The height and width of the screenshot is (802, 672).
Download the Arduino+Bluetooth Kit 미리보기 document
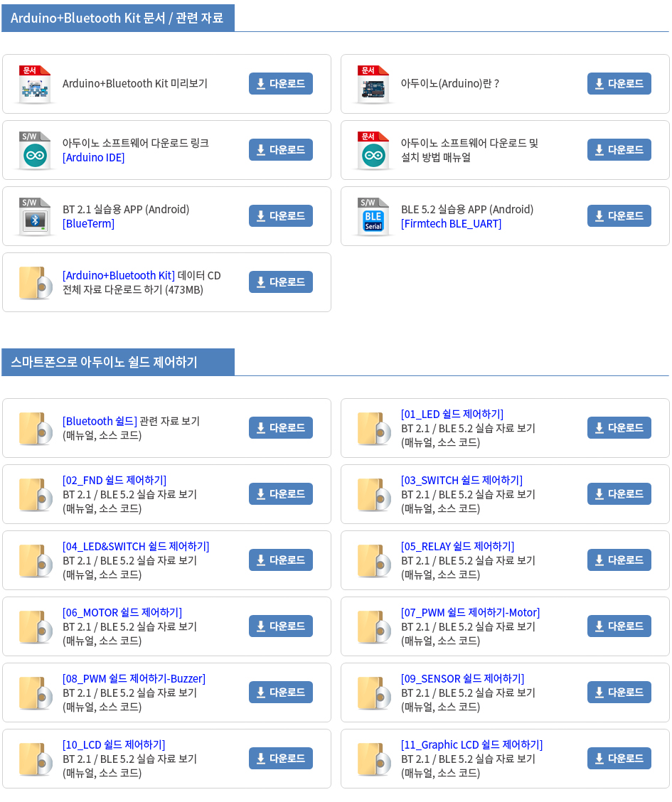281,84
